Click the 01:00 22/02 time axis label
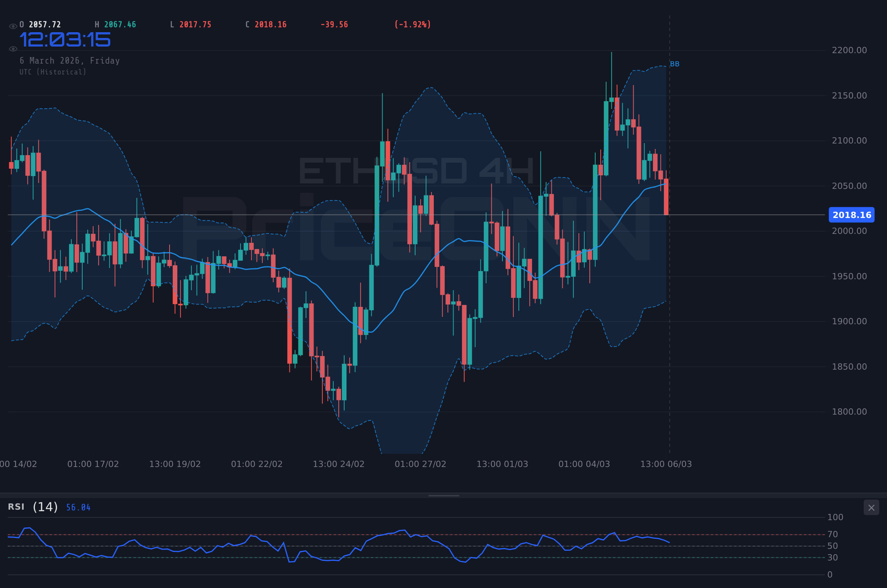 tap(257, 464)
